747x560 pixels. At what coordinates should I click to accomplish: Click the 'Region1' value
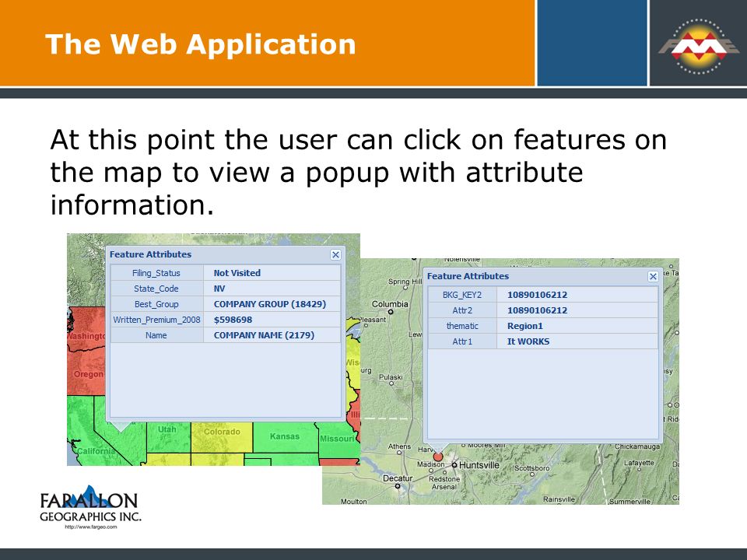tap(525, 326)
